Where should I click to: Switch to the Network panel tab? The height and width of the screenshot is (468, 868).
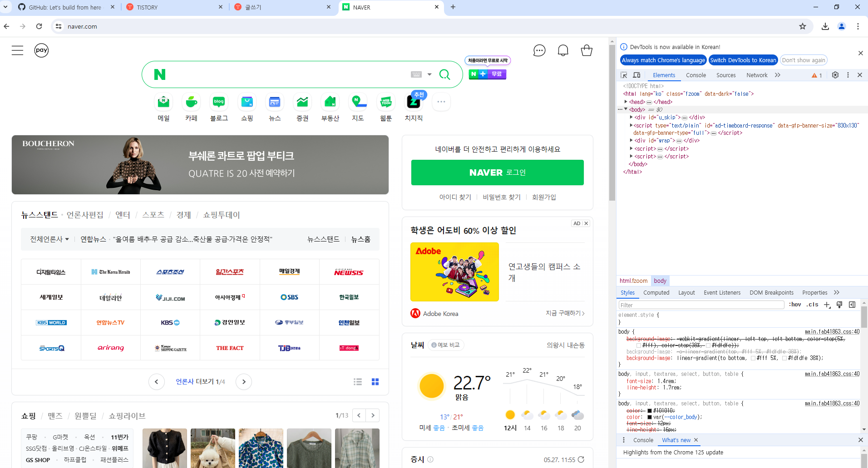pyautogui.click(x=757, y=75)
